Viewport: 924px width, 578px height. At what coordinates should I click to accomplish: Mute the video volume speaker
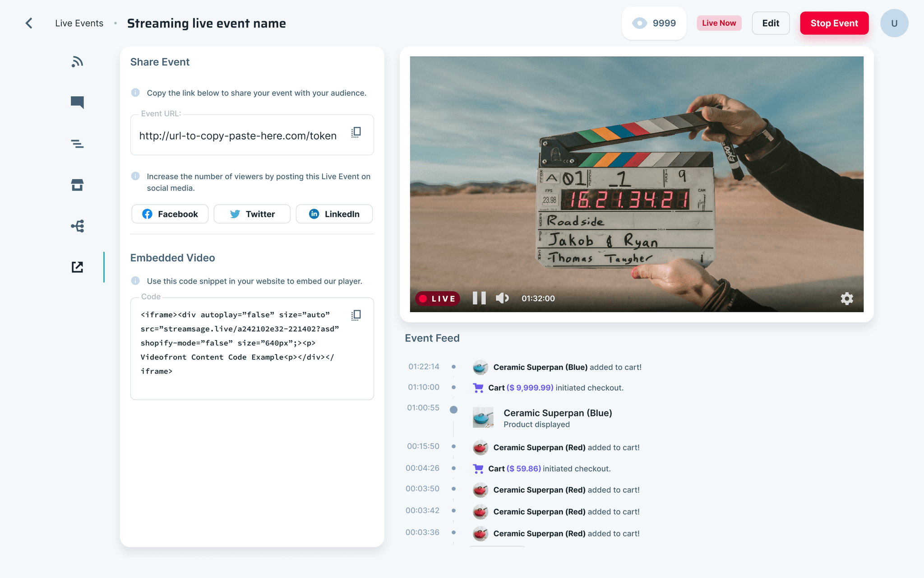pos(502,298)
